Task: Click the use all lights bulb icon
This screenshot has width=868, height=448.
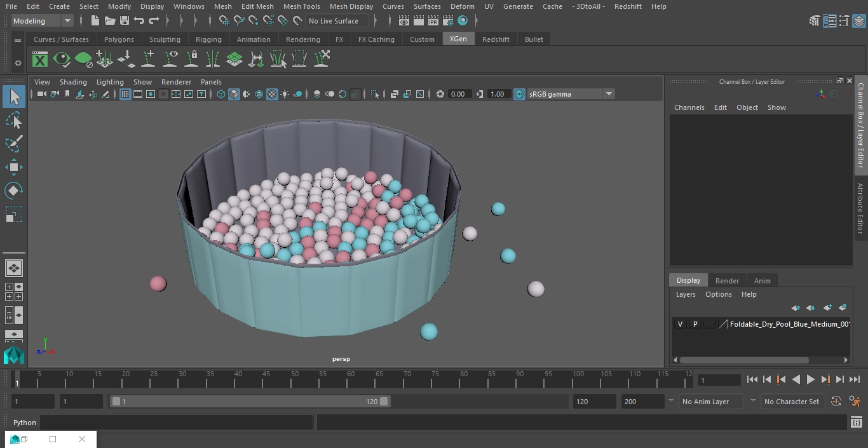Action: (x=285, y=94)
